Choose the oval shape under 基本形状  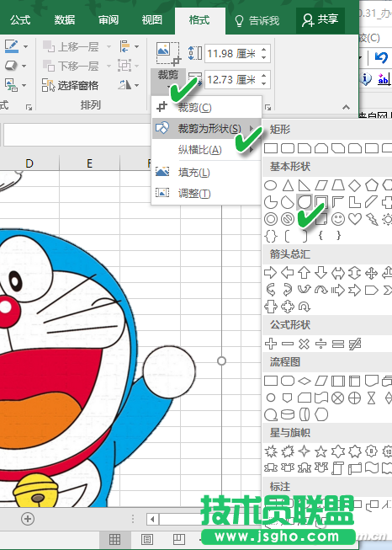pos(270,185)
